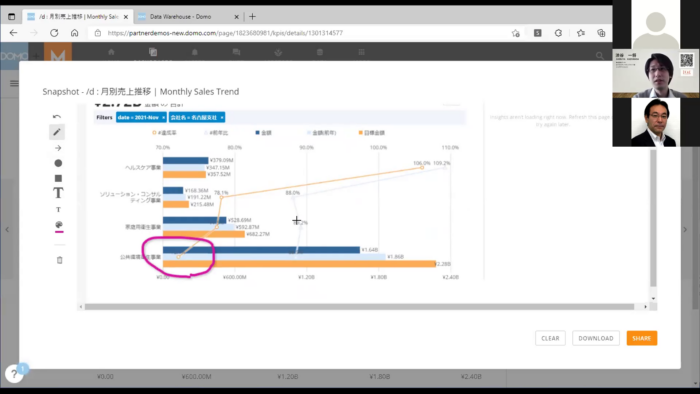Remove the company name filter chip
The image size is (700, 394).
tap(222, 117)
